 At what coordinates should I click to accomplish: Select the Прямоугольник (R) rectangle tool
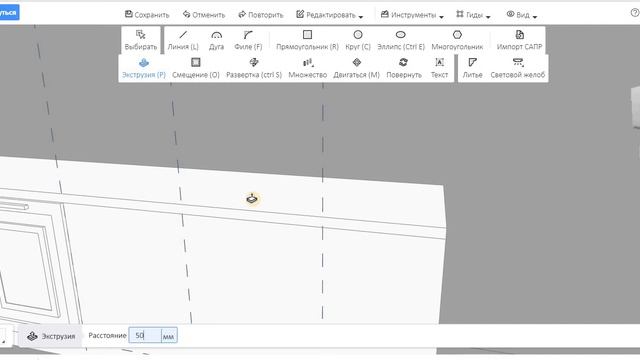click(x=307, y=40)
